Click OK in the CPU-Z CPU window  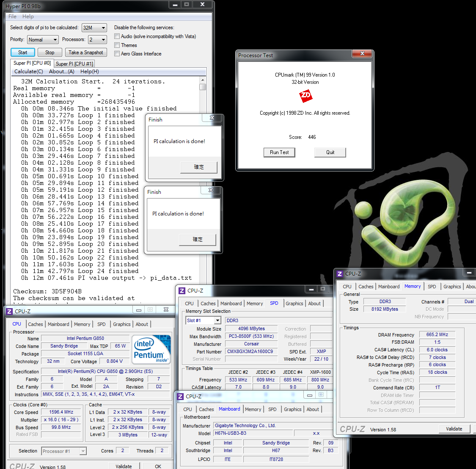pyautogui.click(x=158, y=466)
